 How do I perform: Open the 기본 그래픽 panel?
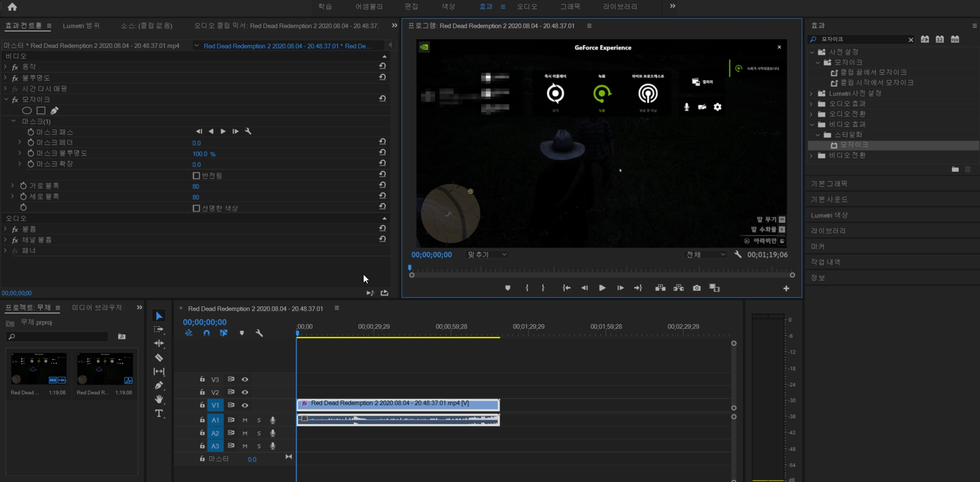829,184
